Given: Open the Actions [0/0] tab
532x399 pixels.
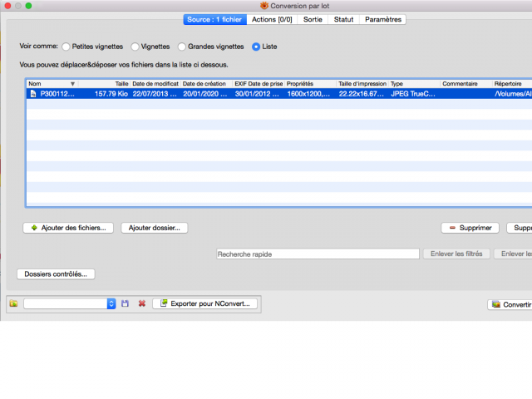Looking at the screenshot, I should coord(272,19).
